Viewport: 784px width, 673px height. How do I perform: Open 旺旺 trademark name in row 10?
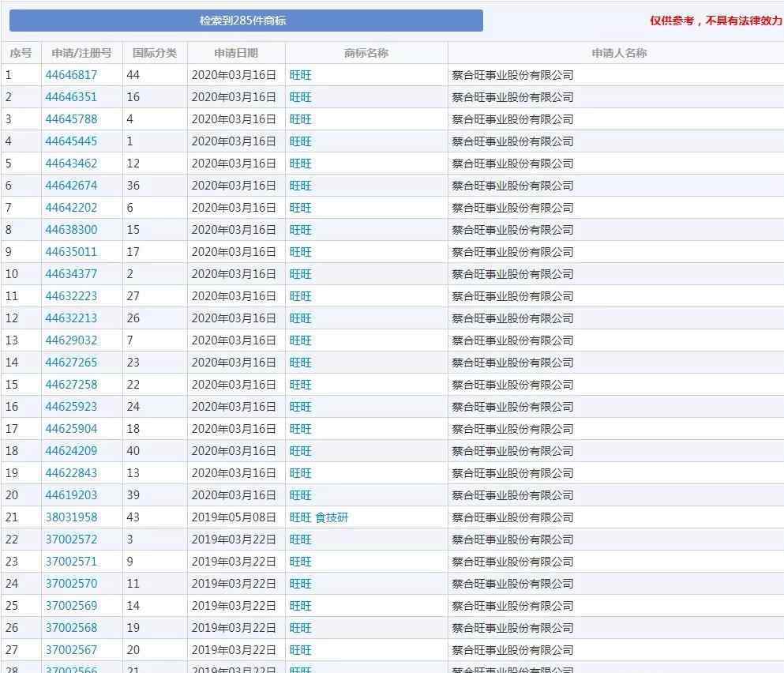[301, 274]
